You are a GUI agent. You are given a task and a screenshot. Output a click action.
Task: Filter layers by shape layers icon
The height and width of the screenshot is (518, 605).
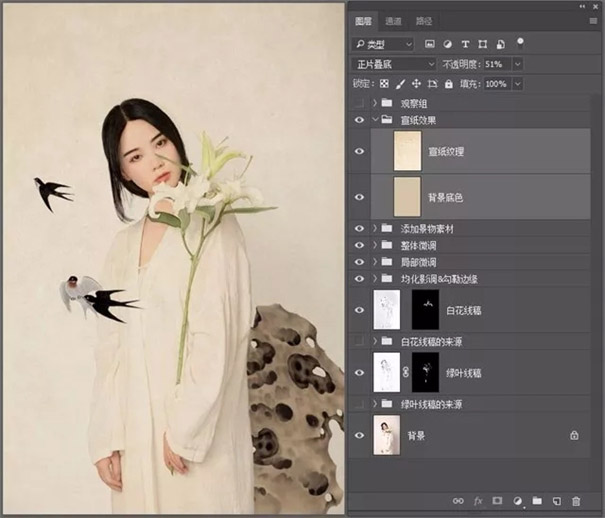pyautogui.click(x=483, y=44)
